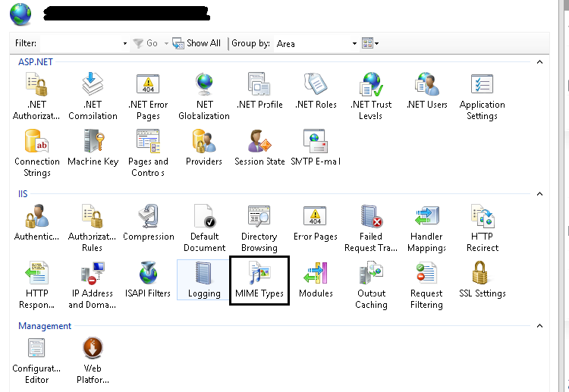The height and width of the screenshot is (392, 569).
Task: Click the Go filter button
Action: coord(145,43)
